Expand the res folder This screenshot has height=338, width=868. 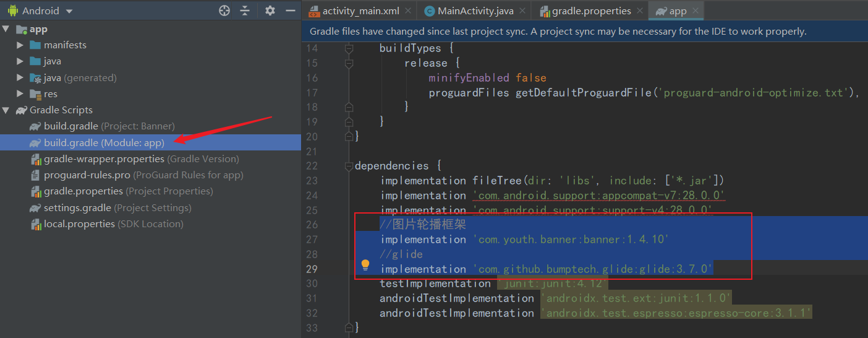[x=20, y=93]
